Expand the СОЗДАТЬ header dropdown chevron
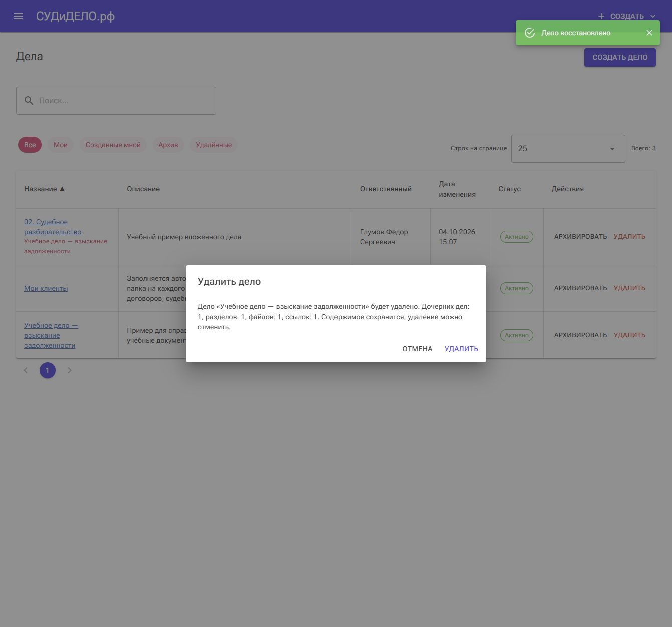The width and height of the screenshot is (672, 627). tap(653, 16)
